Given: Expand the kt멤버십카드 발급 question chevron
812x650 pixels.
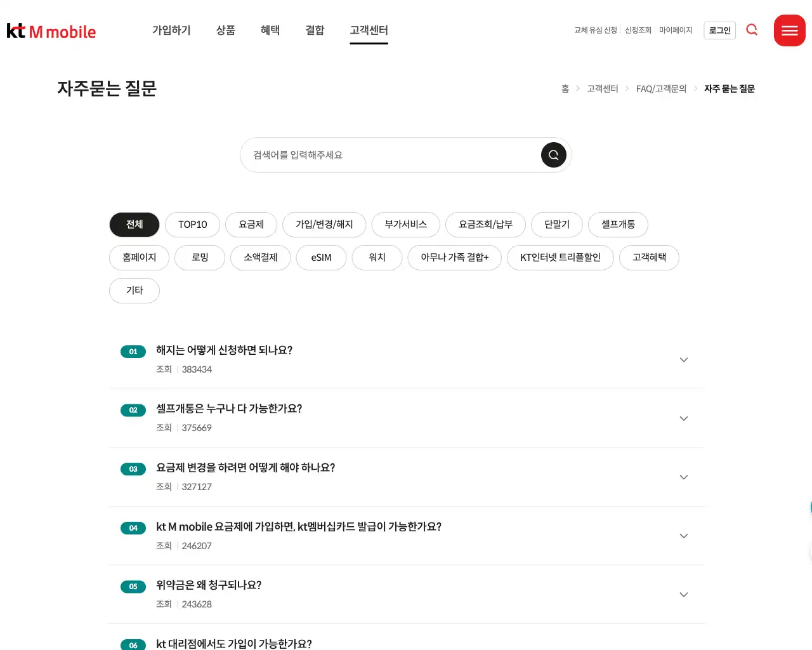Looking at the screenshot, I should click(x=683, y=536).
